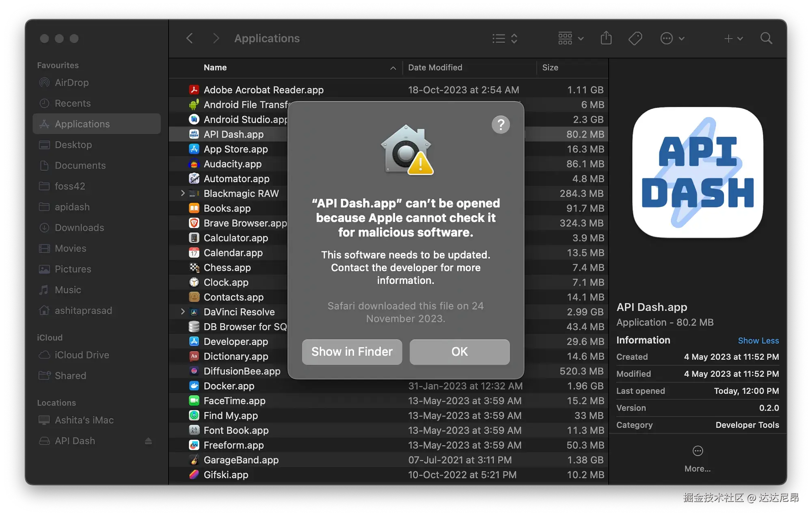Click the Tags toolbar icon
The image size is (812, 516).
[x=635, y=39]
